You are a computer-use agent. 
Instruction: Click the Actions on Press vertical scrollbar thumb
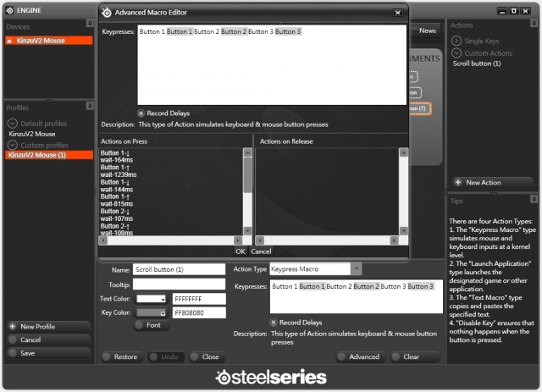coord(247,175)
